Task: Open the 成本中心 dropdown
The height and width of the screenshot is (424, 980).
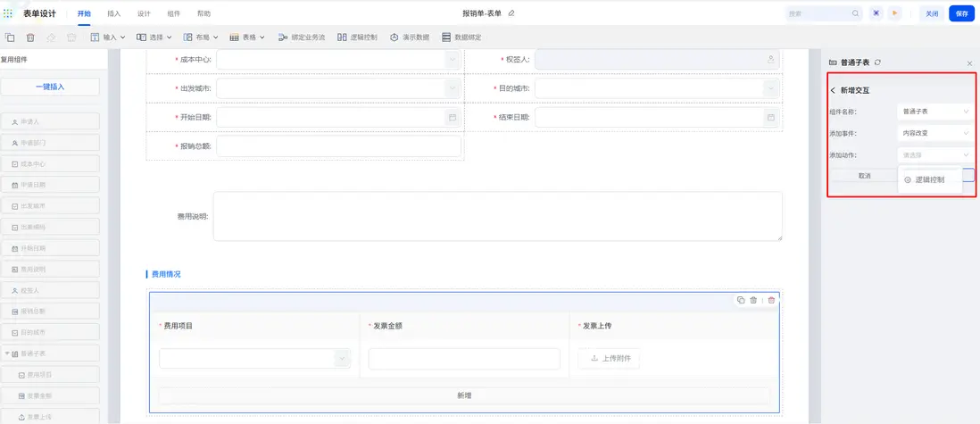Action: [x=339, y=60]
